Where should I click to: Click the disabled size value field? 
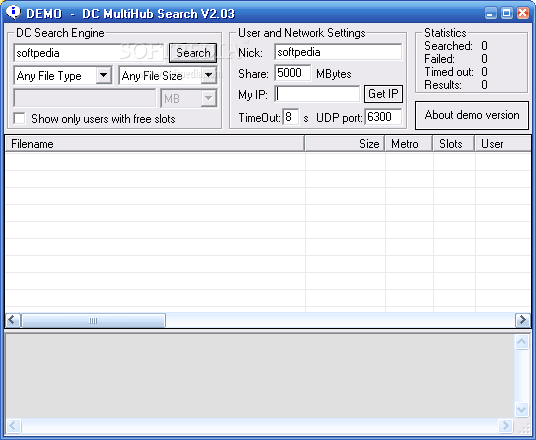[x=85, y=98]
